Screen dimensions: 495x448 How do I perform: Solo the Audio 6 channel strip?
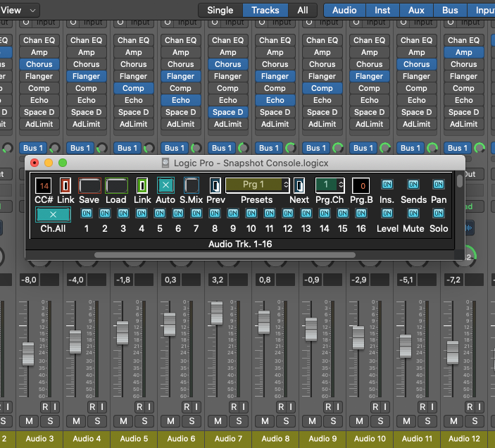[192, 421]
